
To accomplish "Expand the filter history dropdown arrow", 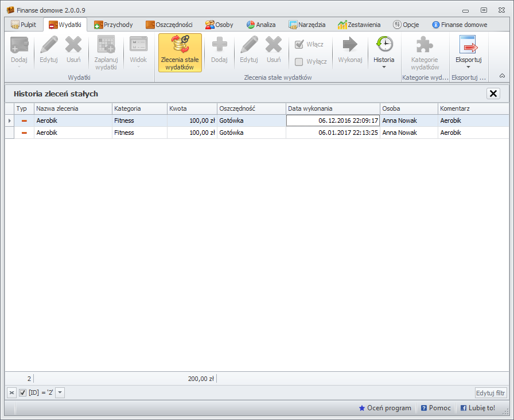I will click(x=61, y=392).
